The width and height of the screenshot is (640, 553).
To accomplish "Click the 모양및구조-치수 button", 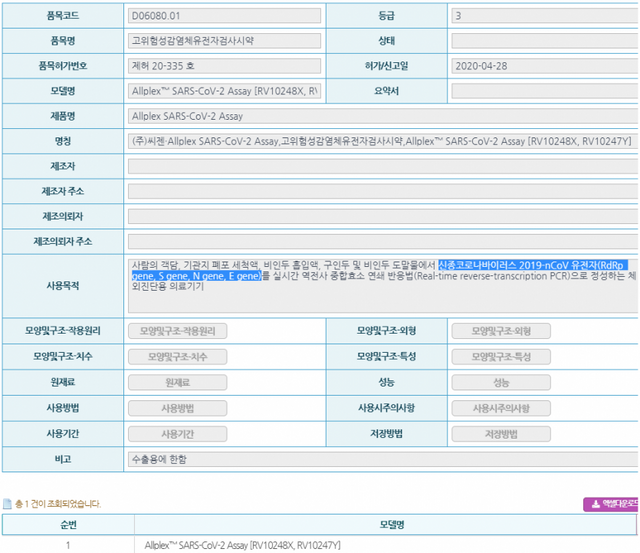I will pos(177,356).
